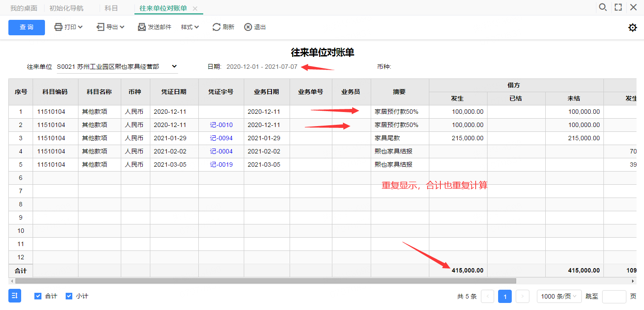Click the 退出 button label

(260, 27)
